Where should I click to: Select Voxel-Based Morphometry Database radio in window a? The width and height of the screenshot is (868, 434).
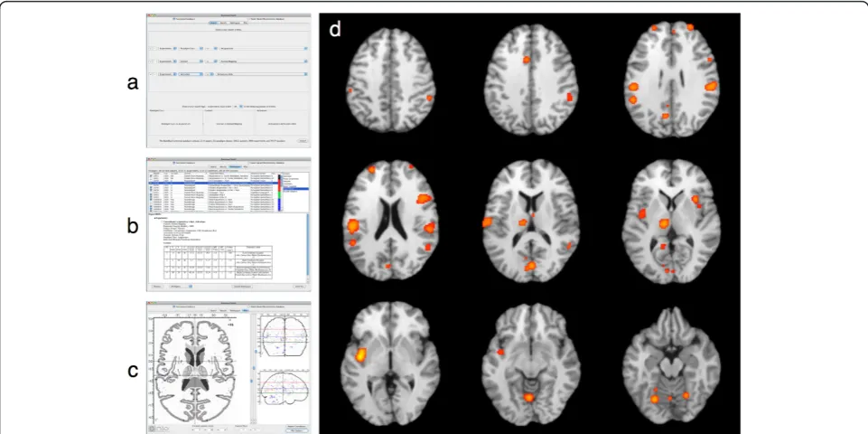tap(248, 19)
